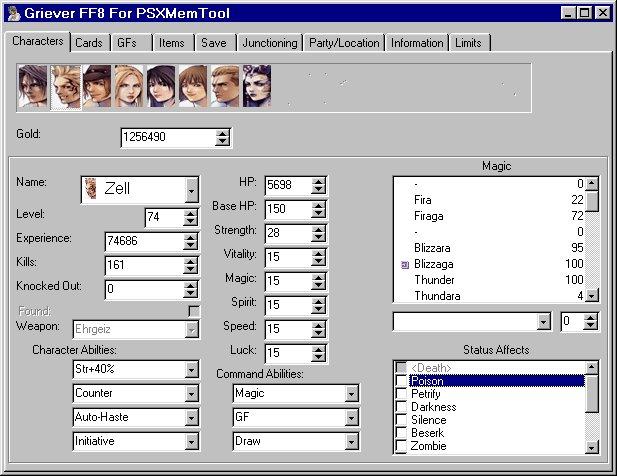
Task: Open the Magic command ability dropdown
Action: click(x=351, y=394)
